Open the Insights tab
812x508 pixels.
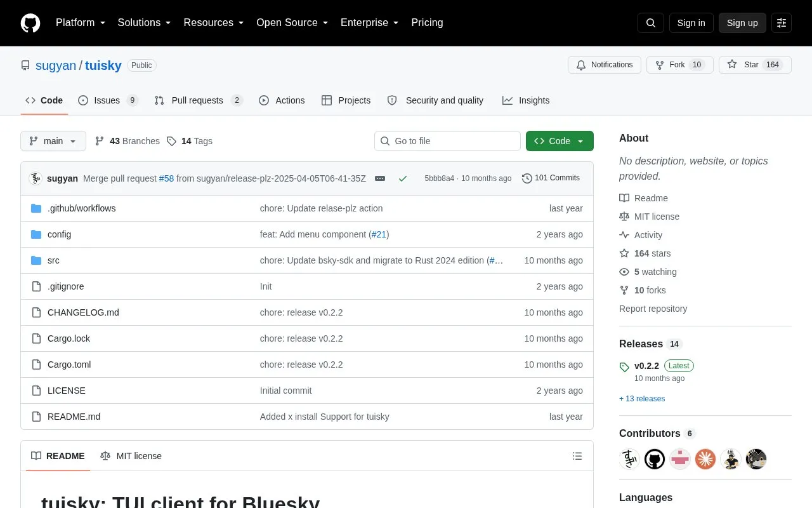(526, 100)
